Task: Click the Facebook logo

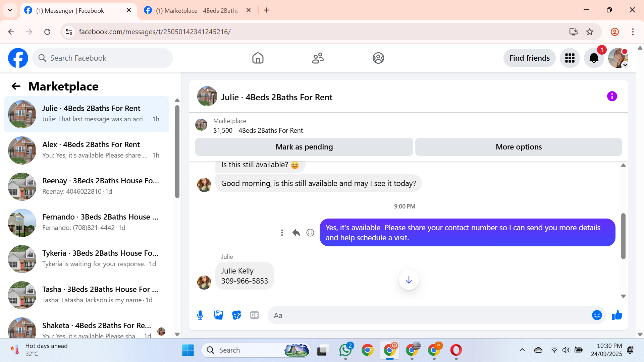Action: [18, 58]
